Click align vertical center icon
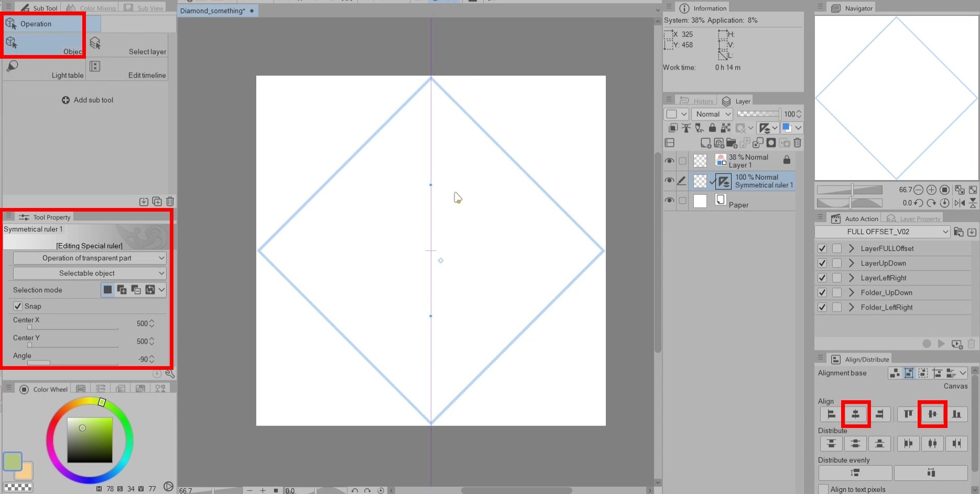This screenshot has width=980, height=494. tap(932, 414)
